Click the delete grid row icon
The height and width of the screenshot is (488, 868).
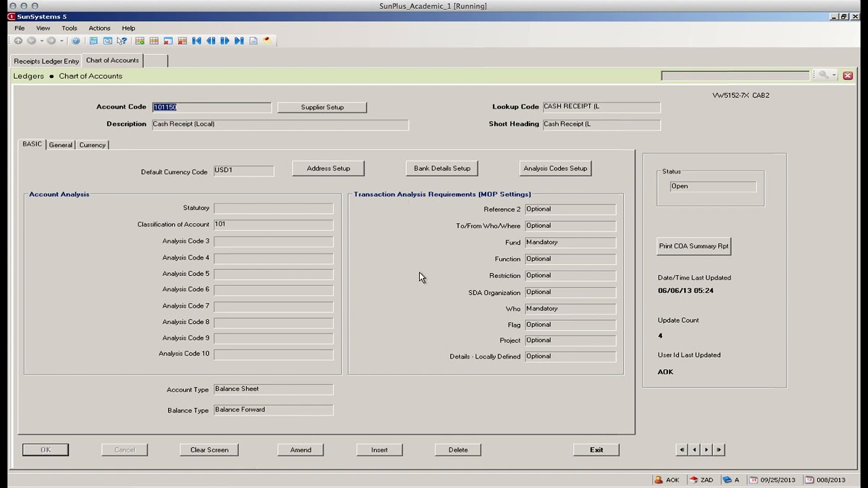[182, 41]
